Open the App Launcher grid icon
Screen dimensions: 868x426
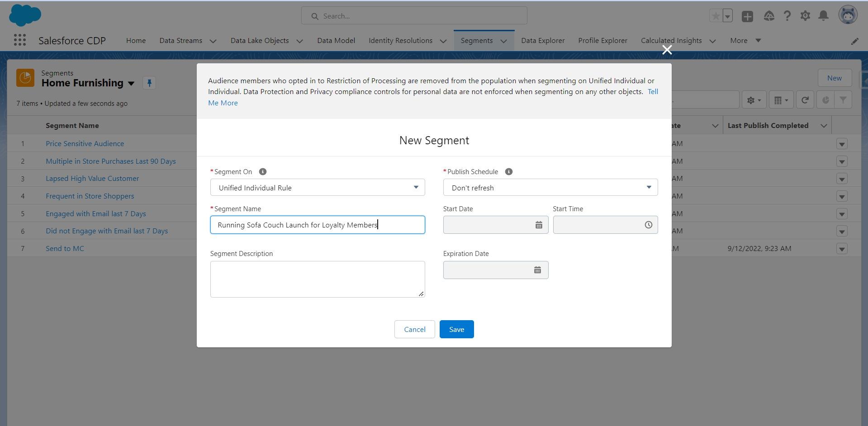(x=19, y=40)
